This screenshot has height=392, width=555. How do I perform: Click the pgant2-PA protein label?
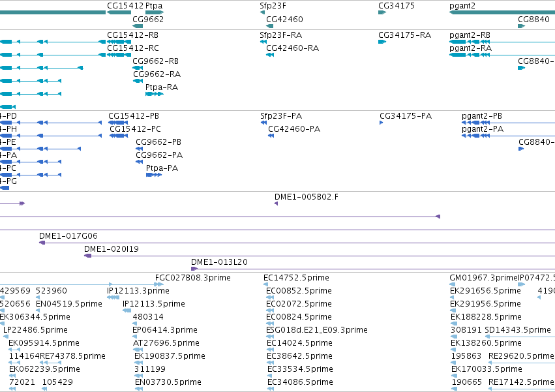[483, 129]
